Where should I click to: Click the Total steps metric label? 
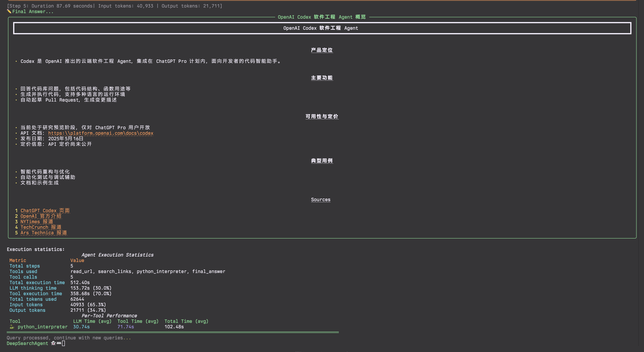click(25, 266)
